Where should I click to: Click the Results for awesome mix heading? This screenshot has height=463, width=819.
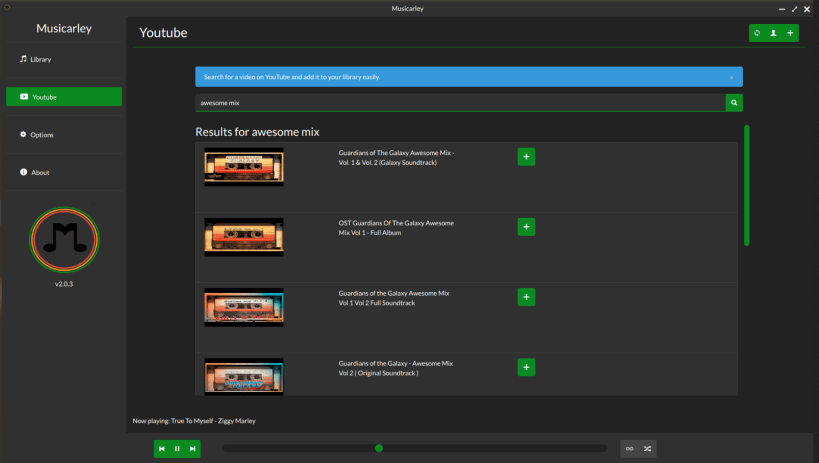point(257,132)
